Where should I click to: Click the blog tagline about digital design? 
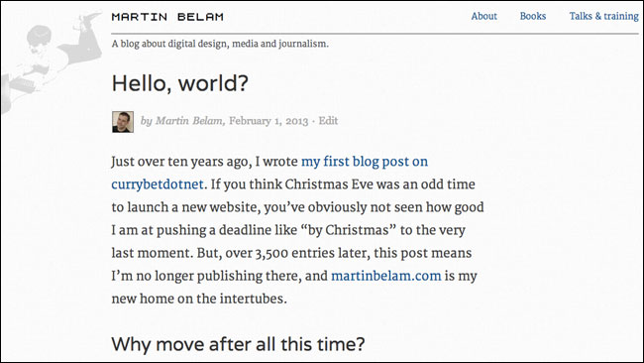click(220, 44)
